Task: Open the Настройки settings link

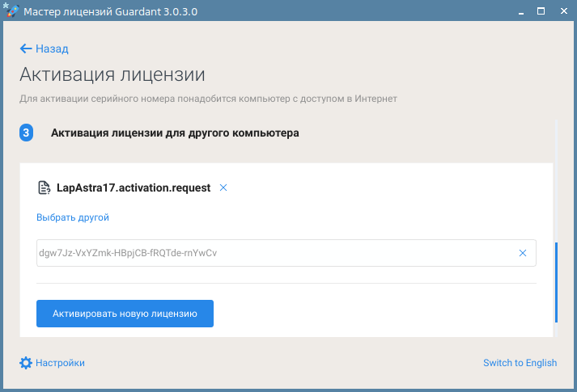Action: coord(60,363)
